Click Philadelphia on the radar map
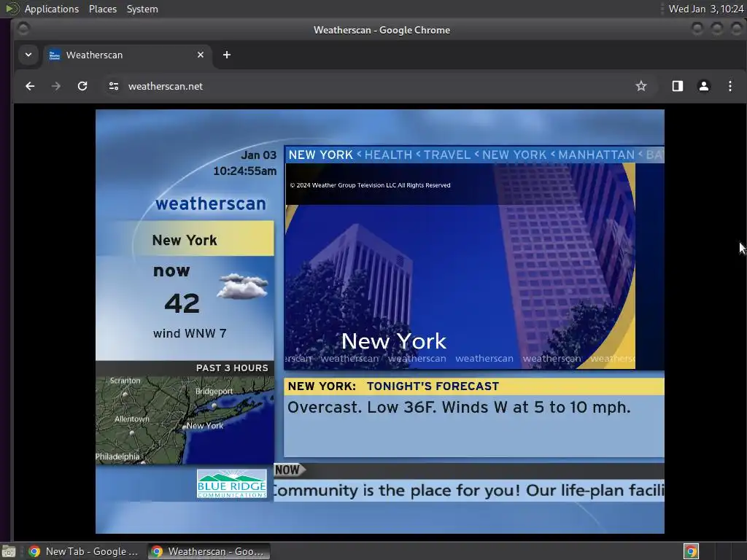747x560 pixels. click(x=117, y=456)
